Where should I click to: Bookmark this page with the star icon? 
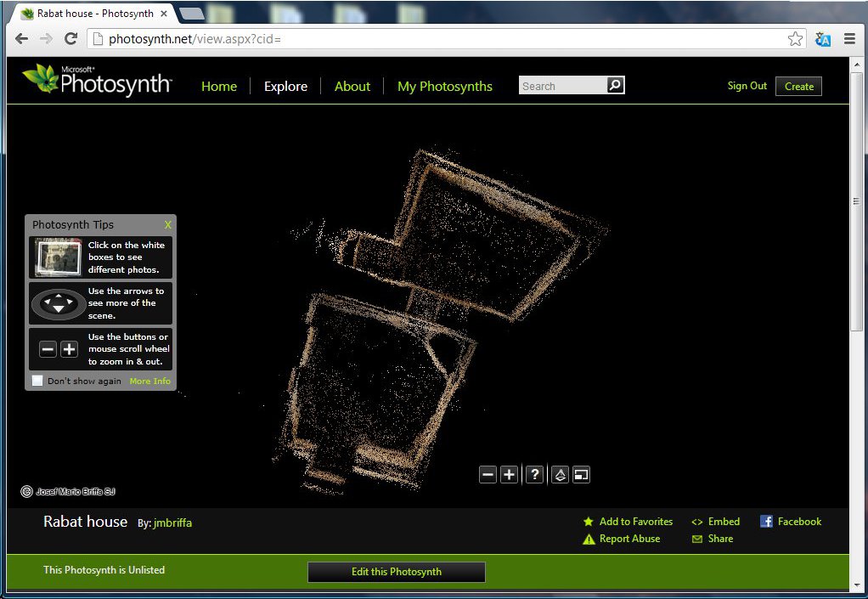tap(795, 39)
